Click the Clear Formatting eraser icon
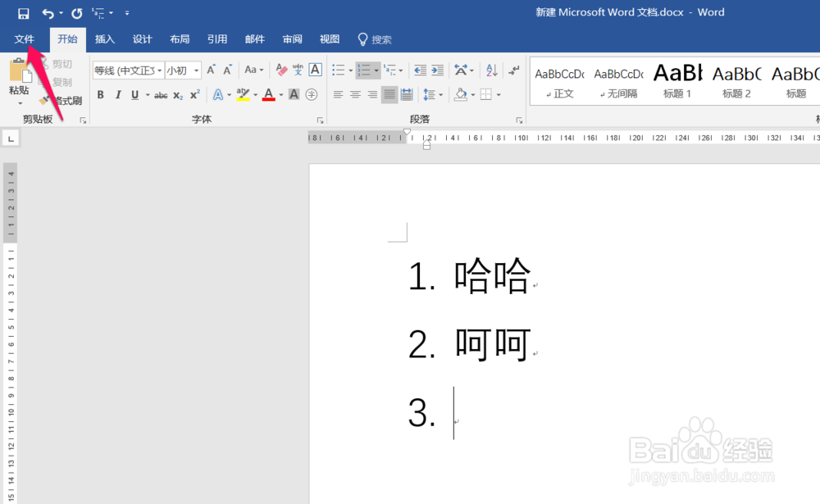 point(281,70)
